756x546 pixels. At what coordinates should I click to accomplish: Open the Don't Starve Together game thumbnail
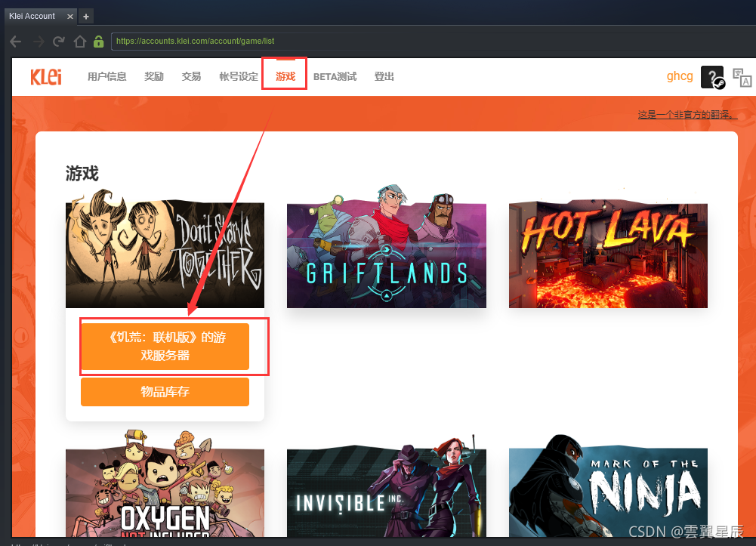pos(165,248)
